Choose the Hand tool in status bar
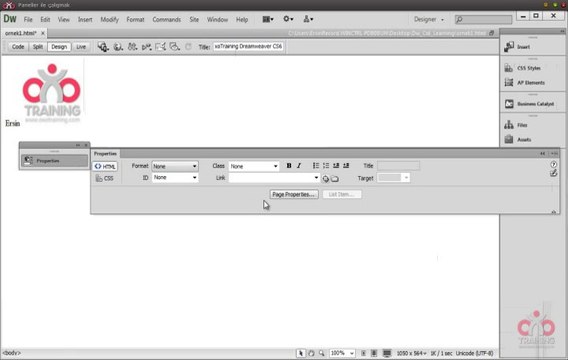This screenshot has width=568, height=360. pyautogui.click(x=311, y=353)
